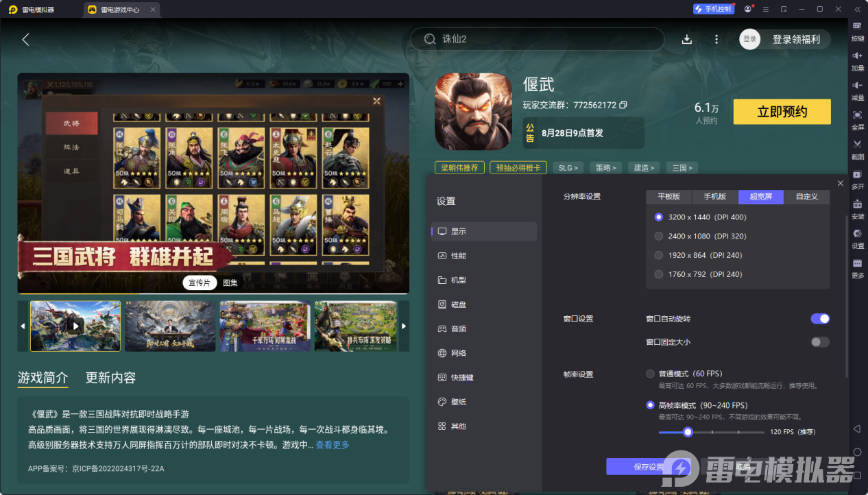Collapse the right sidebar with double-arrow icon

pyautogui.click(x=857, y=9)
